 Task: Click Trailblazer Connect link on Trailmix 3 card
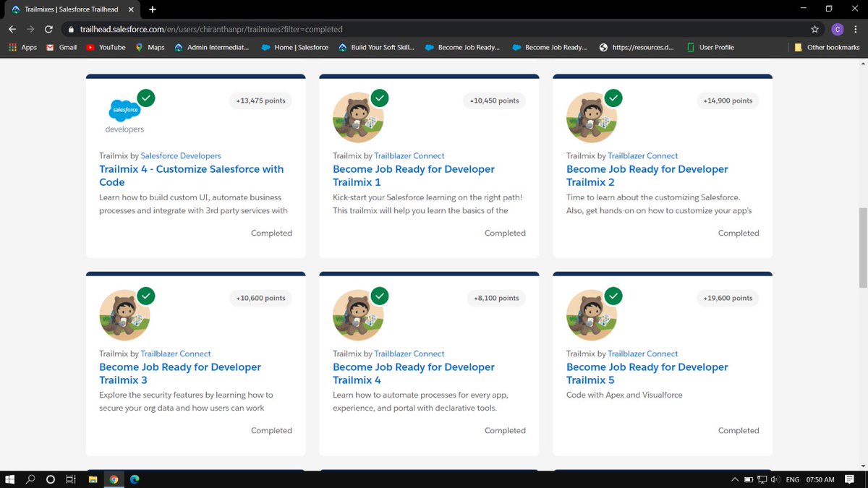176,354
